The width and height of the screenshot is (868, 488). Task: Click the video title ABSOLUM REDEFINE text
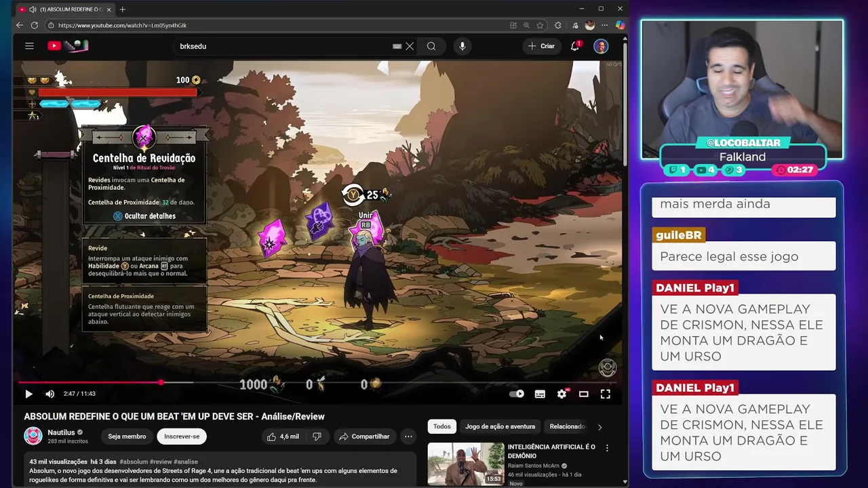tap(174, 416)
